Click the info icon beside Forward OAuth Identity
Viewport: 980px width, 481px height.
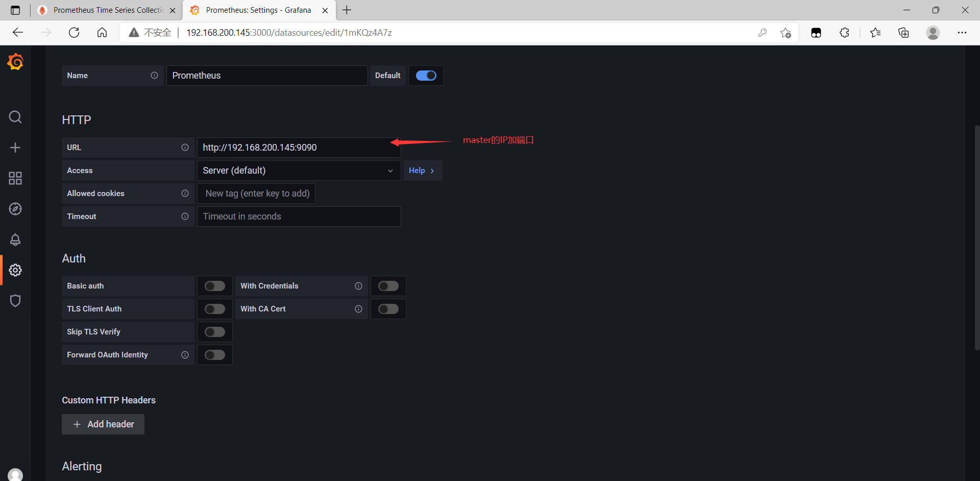[x=185, y=355]
